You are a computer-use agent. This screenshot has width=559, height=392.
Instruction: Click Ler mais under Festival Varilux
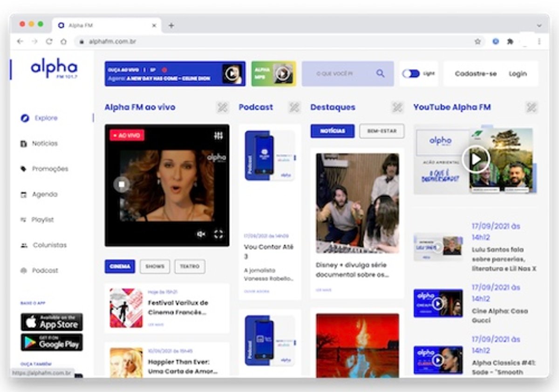tap(156, 324)
